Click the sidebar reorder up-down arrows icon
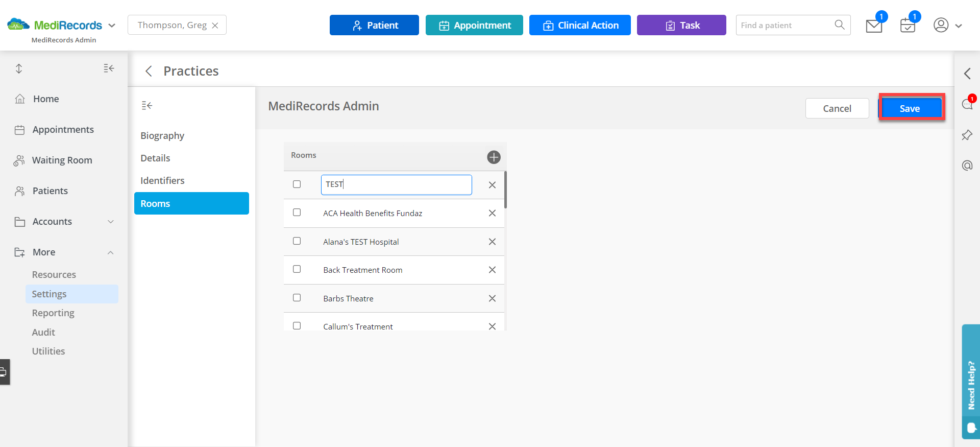Image resolution: width=980 pixels, height=447 pixels. coord(19,68)
